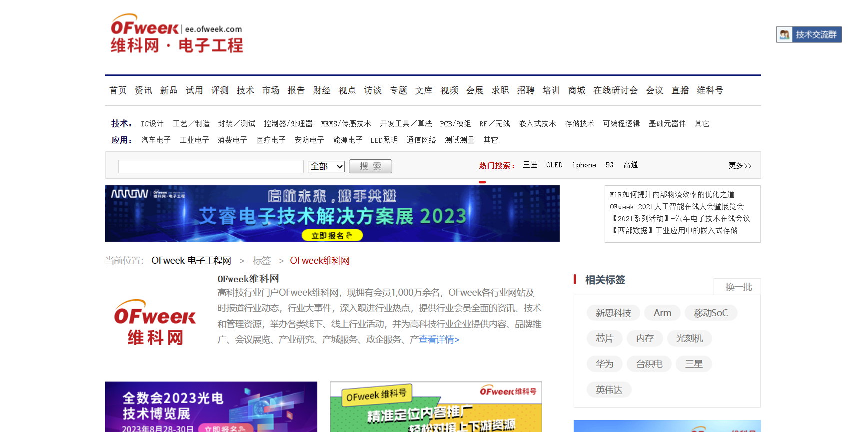The width and height of the screenshot is (868, 432).
Task: Expand hot searches via 更多>>
Action: [x=740, y=166]
